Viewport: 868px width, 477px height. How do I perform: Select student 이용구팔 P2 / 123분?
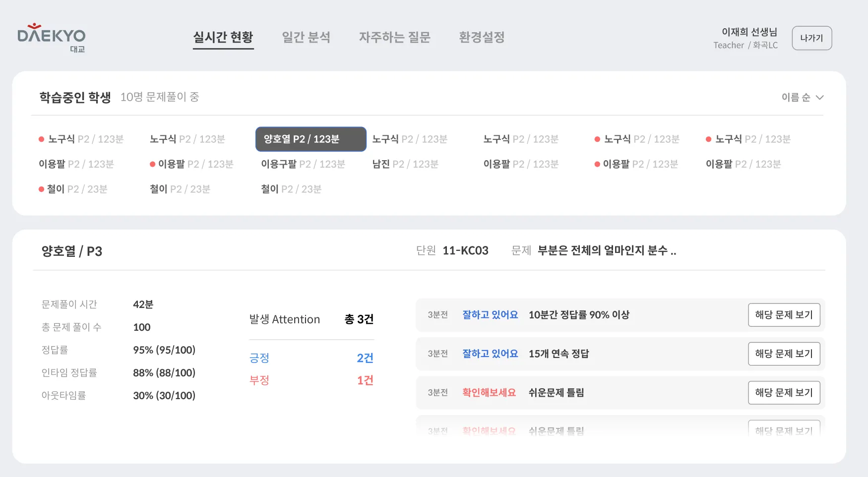tap(303, 164)
